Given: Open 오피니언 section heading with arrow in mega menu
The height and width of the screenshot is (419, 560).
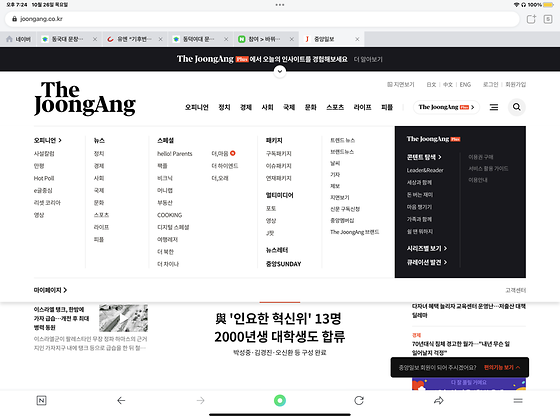Looking at the screenshot, I should (48, 140).
